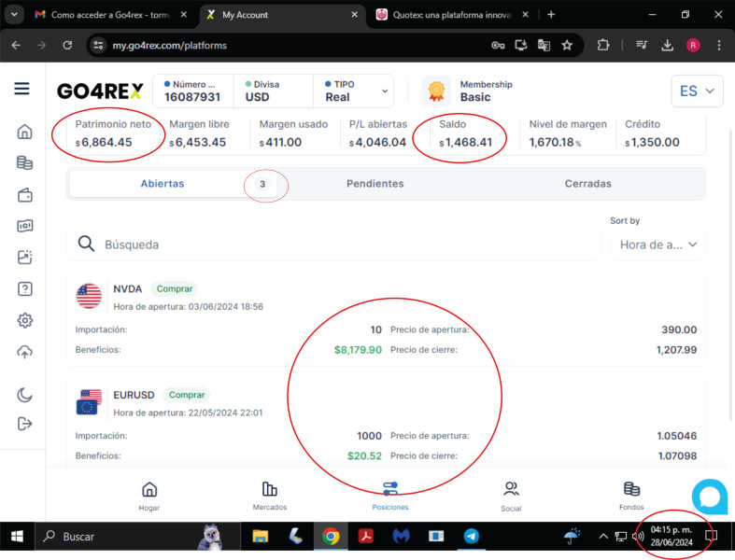The image size is (735, 560).
Task: Click the NVDA Comprar badge
Action: 175,288
